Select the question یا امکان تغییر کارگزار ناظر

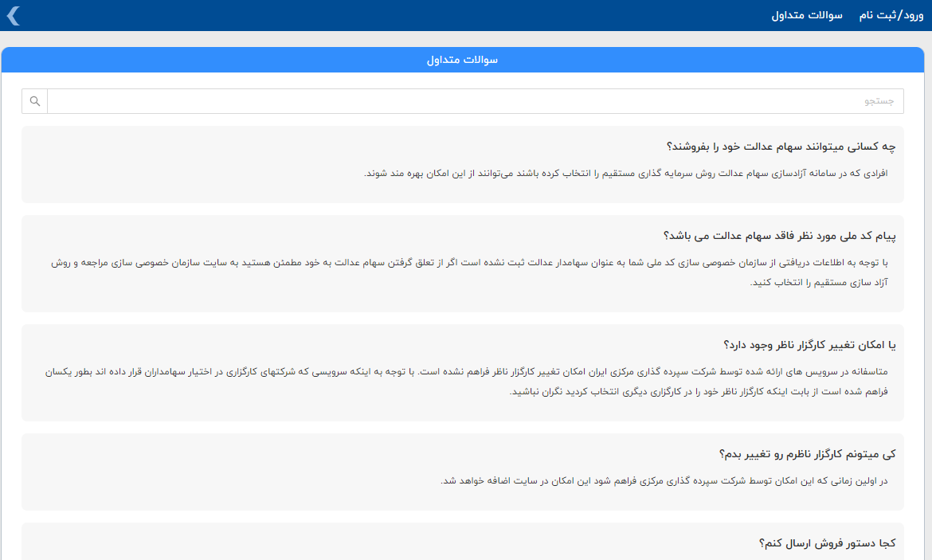pyautogui.click(x=810, y=345)
